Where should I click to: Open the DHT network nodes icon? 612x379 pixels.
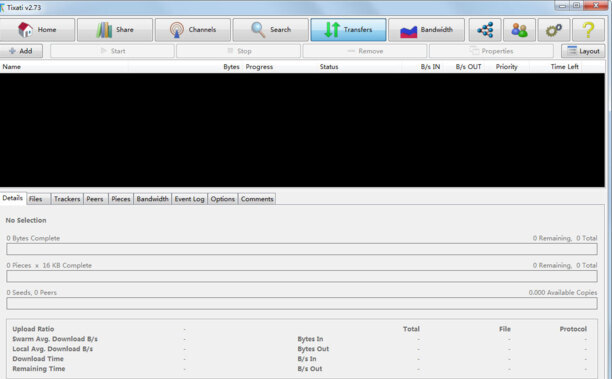485,30
